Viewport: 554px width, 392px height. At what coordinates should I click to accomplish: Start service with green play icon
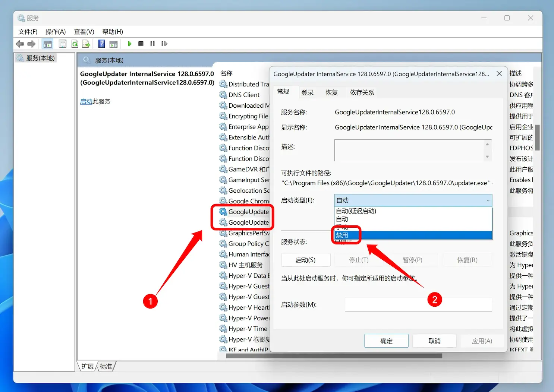[x=129, y=44]
